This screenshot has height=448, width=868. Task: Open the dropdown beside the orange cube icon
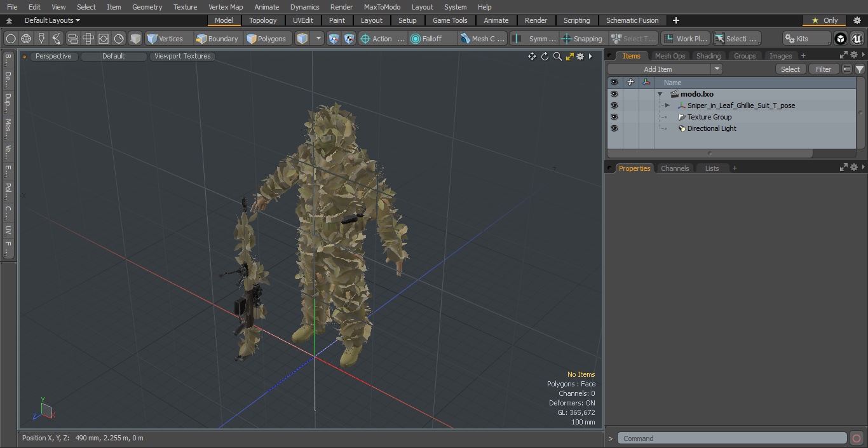pos(318,39)
